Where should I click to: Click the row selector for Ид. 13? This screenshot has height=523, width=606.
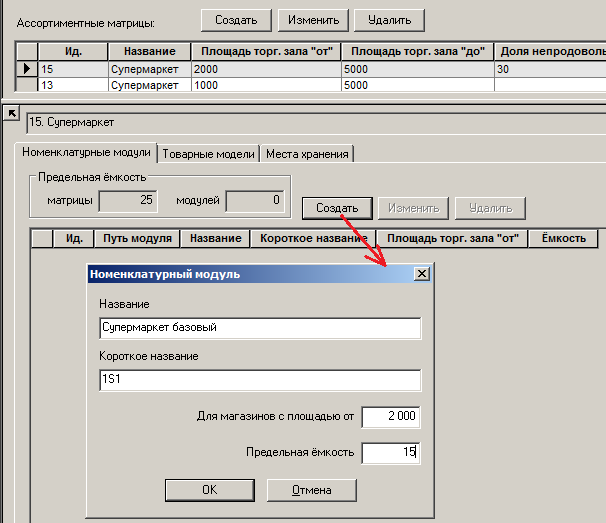[x=27, y=85]
